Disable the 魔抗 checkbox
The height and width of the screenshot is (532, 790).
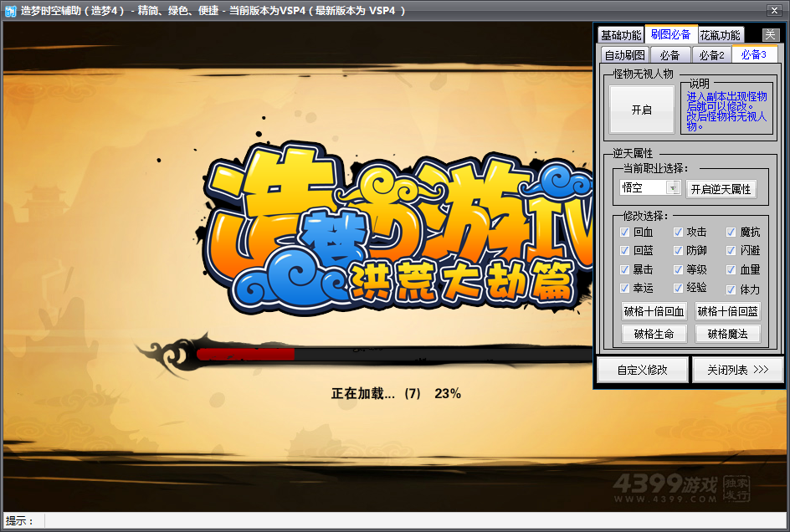pyautogui.click(x=731, y=232)
